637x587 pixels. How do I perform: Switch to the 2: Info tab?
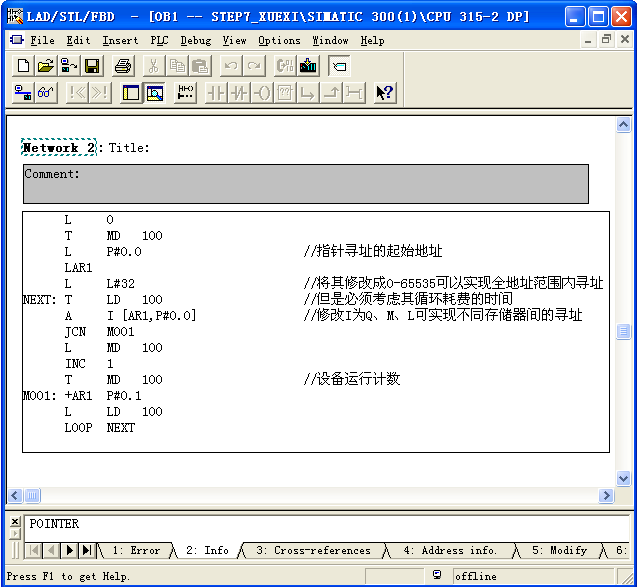pos(207,550)
